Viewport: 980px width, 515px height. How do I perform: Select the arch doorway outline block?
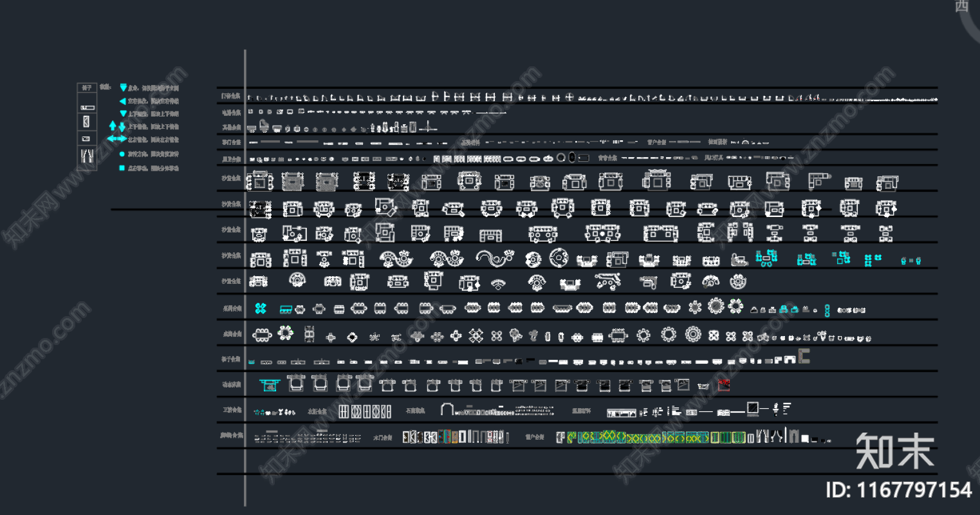448,409
